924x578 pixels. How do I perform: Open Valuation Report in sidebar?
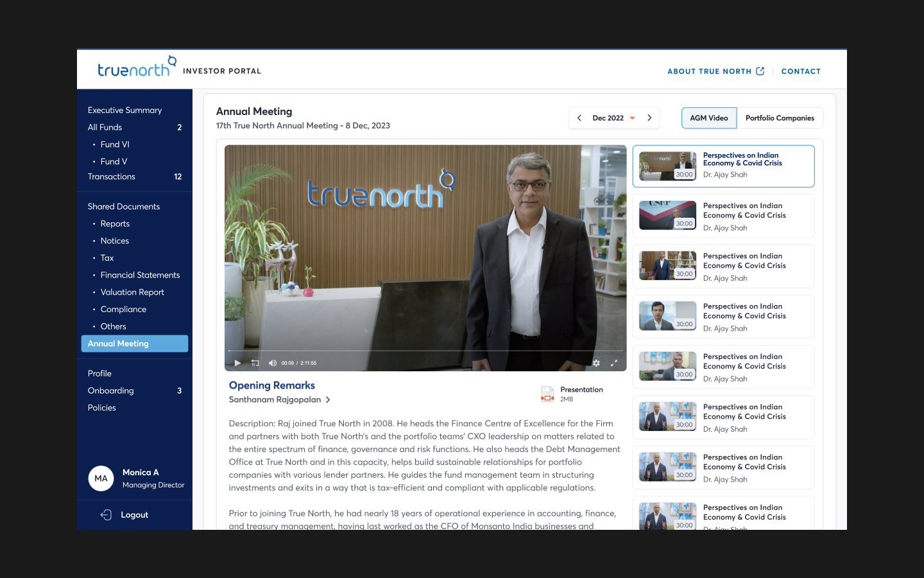pyautogui.click(x=132, y=292)
